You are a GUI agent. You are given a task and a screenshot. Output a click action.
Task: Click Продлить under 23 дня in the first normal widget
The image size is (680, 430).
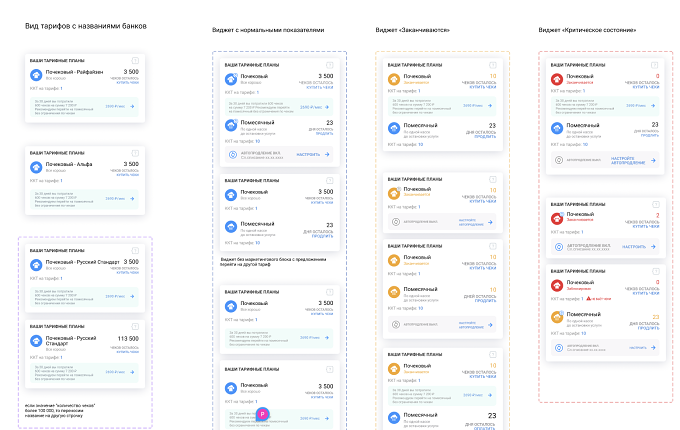(x=324, y=134)
